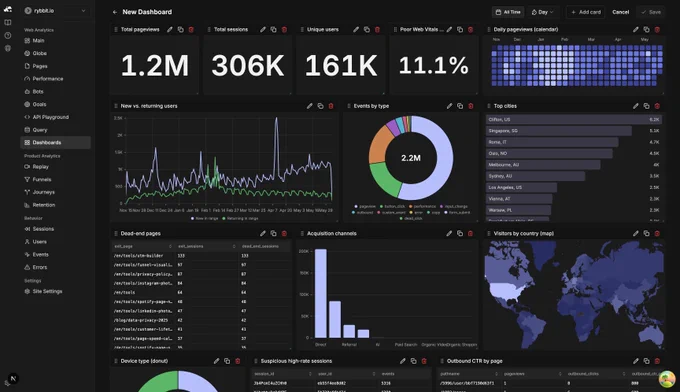Open the Retention page
The height and width of the screenshot is (392, 680).
tap(56, 205)
